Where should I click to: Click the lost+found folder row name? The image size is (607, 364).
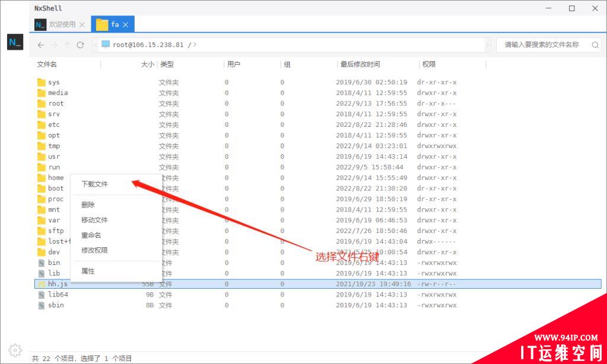pos(59,241)
